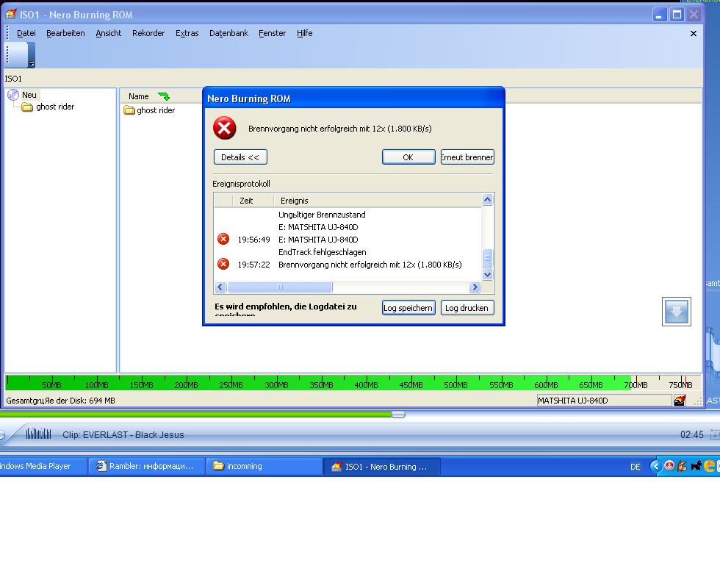Click ISO1 - Nero Burning taskbar button
This screenshot has width=720, height=588.
(382, 466)
